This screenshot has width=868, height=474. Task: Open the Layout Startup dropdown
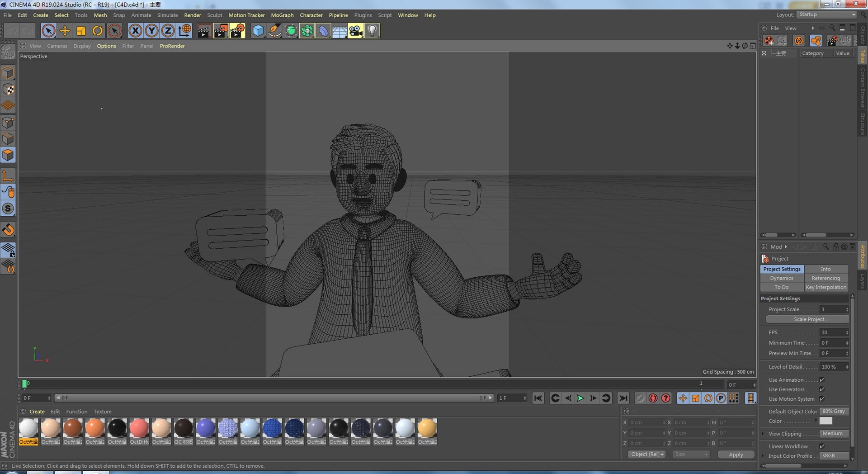(x=827, y=15)
